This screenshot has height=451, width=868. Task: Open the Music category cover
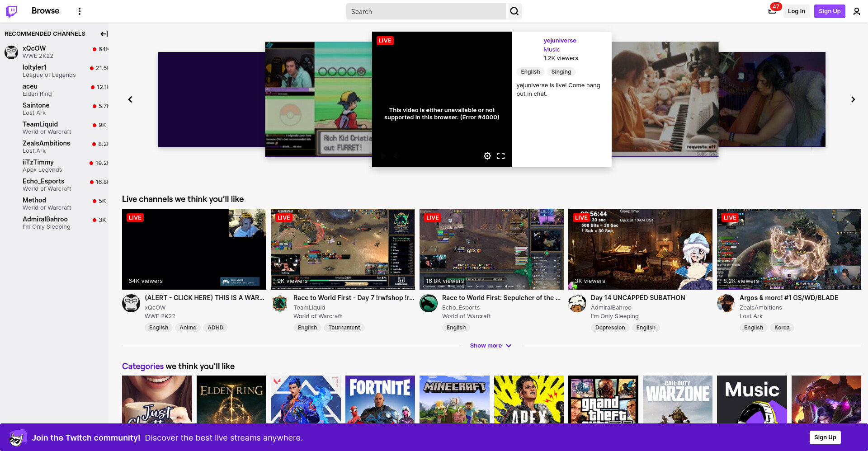click(x=752, y=399)
